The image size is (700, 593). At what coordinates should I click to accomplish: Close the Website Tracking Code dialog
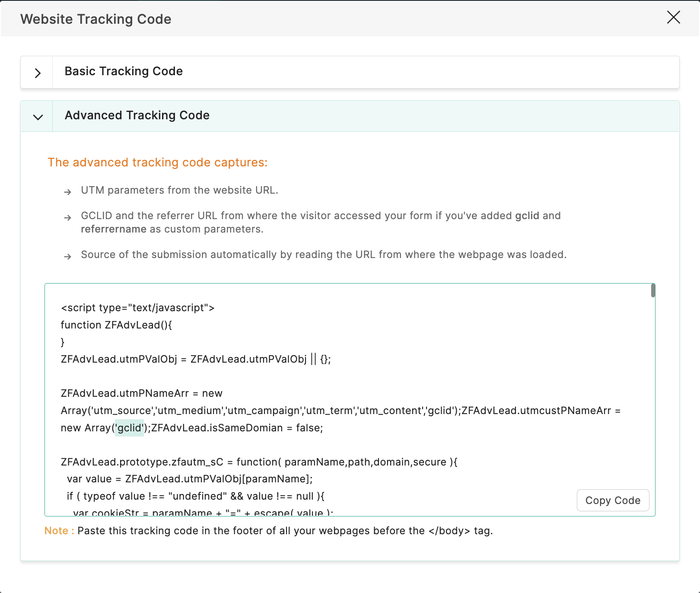(x=673, y=18)
